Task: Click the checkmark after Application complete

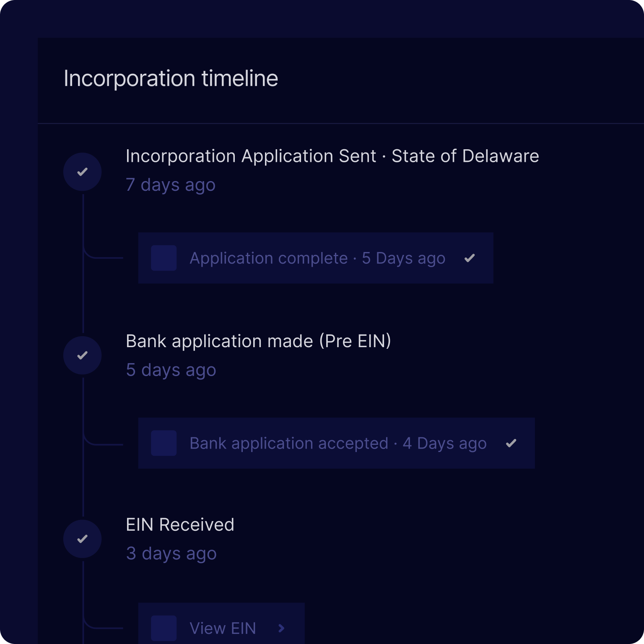Action: (470, 258)
